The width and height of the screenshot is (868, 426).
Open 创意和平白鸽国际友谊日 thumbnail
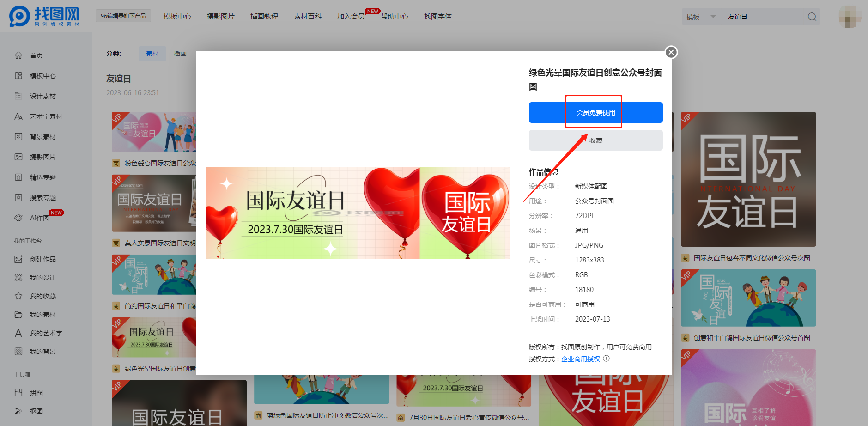click(748, 298)
